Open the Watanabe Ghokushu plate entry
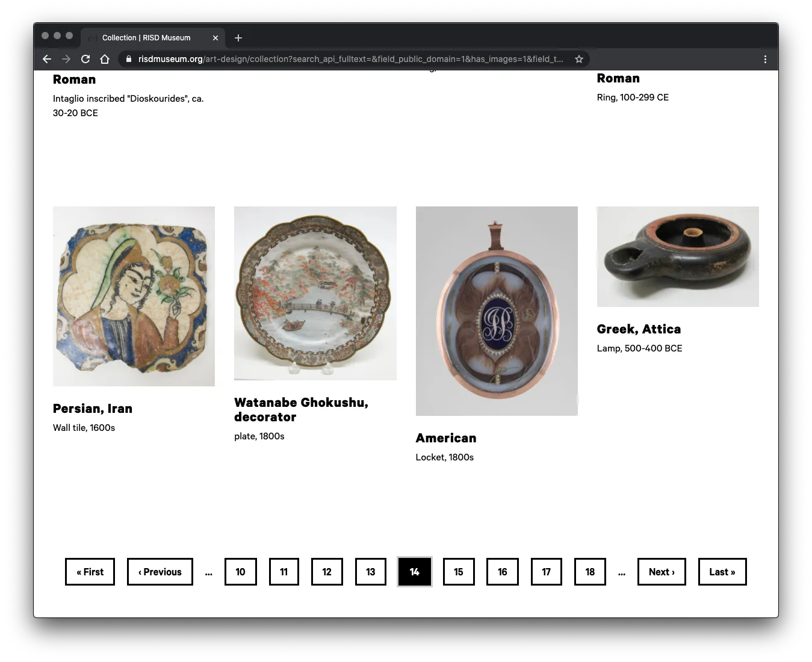812x662 pixels. pos(301,409)
